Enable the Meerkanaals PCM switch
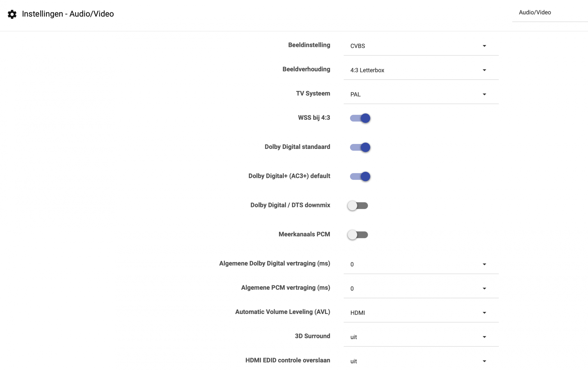 tap(357, 235)
